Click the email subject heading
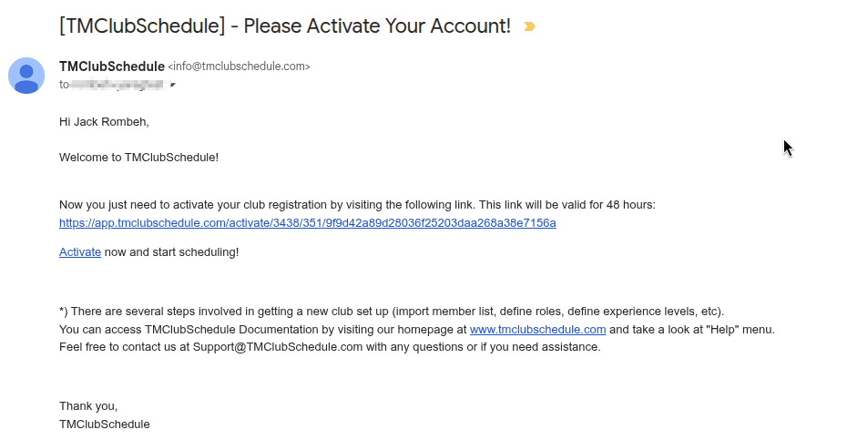Screen dimensions: 868x440 (x=284, y=26)
